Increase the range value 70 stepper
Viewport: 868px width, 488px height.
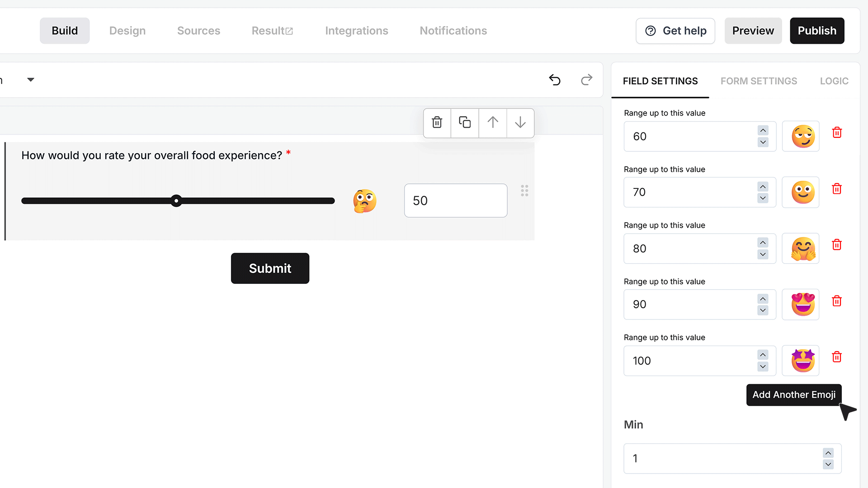click(763, 187)
